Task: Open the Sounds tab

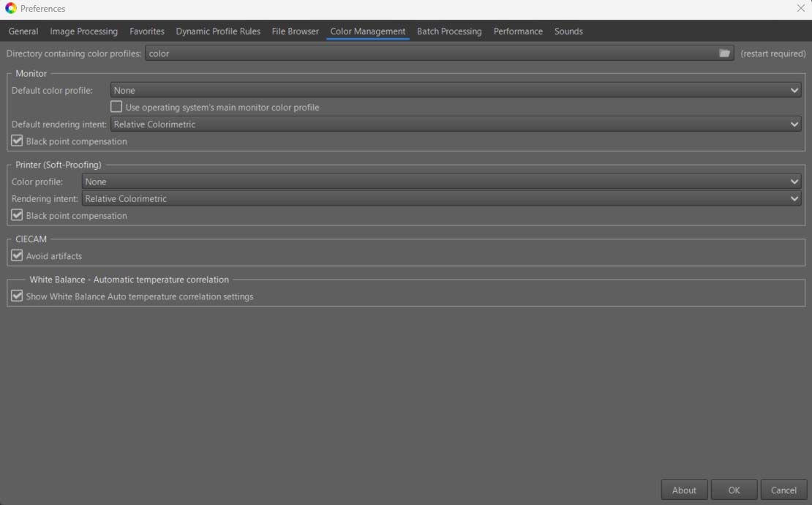Action: pyautogui.click(x=568, y=31)
